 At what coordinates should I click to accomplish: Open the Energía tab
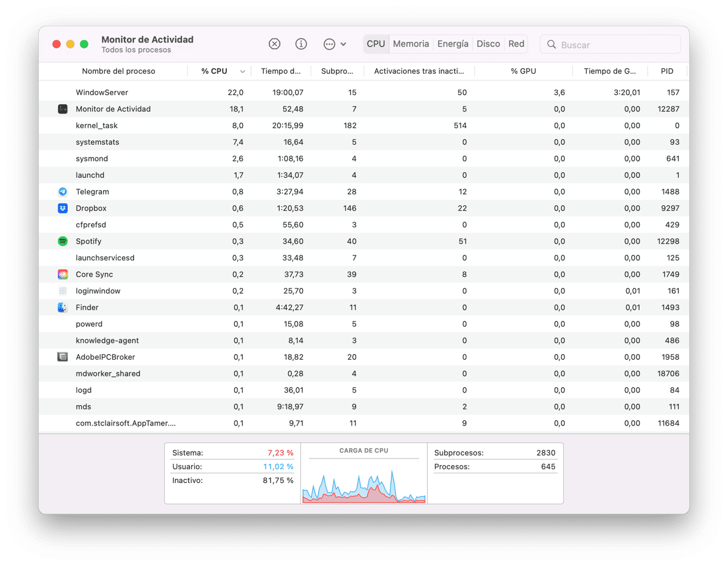point(453,44)
